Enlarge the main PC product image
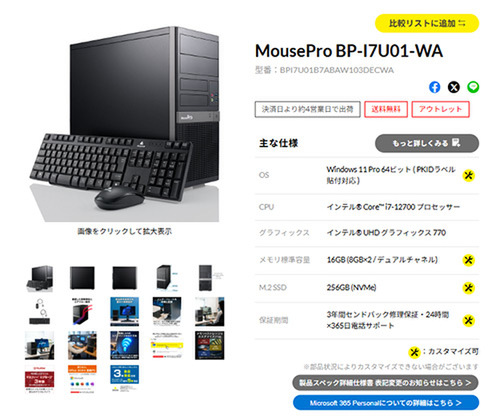Viewport: 500px width, 420px height. click(x=124, y=124)
